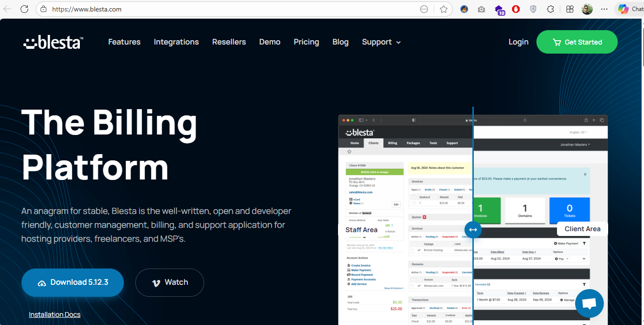Reload the page using refresh icon
Viewport: 644px width, 325px height.
pos(24,9)
